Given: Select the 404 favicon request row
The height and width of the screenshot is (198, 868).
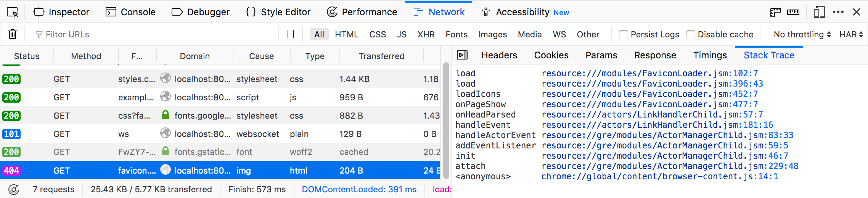Looking at the screenshot, I should tap(220, 171).
